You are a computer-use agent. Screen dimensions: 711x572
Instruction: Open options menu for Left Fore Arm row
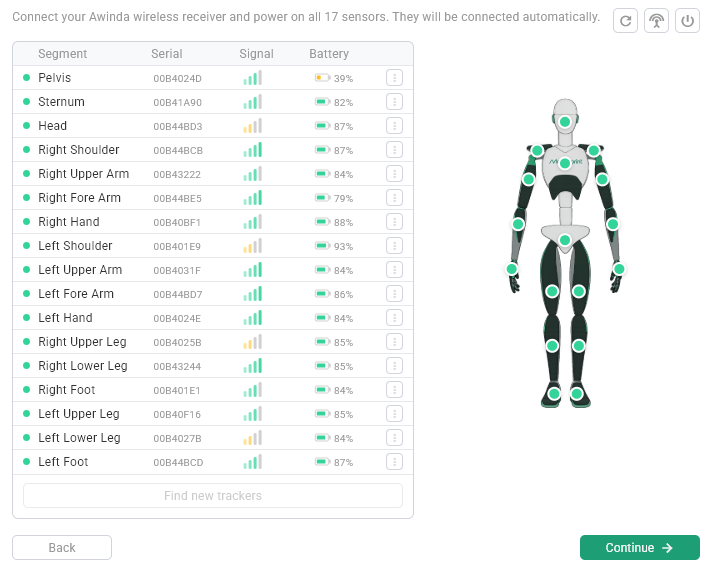tap(394, 294)
